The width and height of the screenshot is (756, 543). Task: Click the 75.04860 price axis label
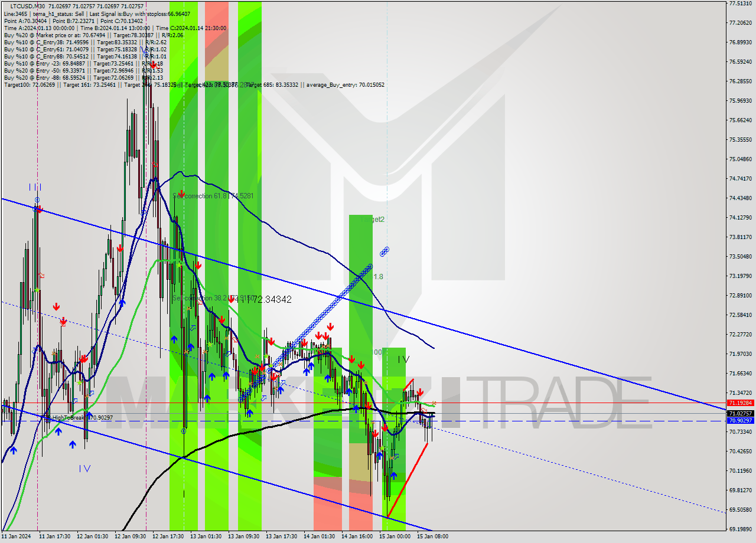click(x=741, y=159)
